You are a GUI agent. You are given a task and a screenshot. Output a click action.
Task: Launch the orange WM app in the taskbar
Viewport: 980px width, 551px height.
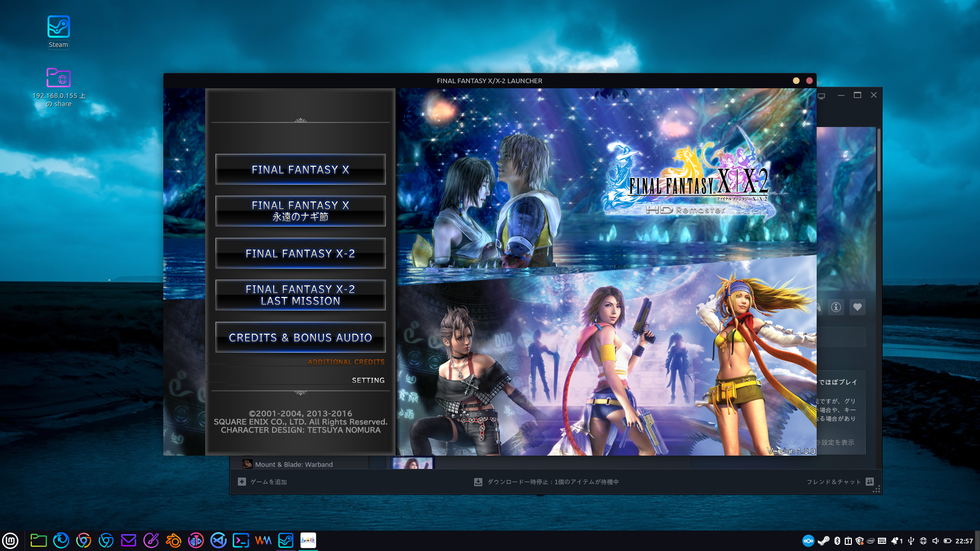click(x=263, y=540)
